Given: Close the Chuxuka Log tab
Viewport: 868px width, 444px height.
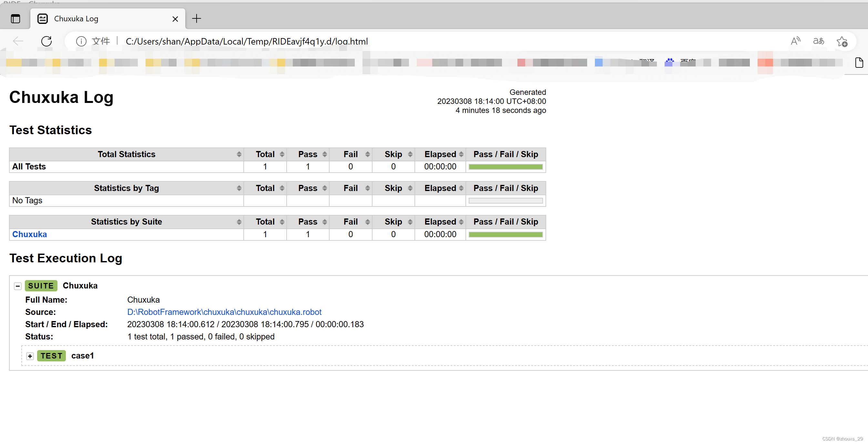Looking at the screenshot, I should coord(175,19).
